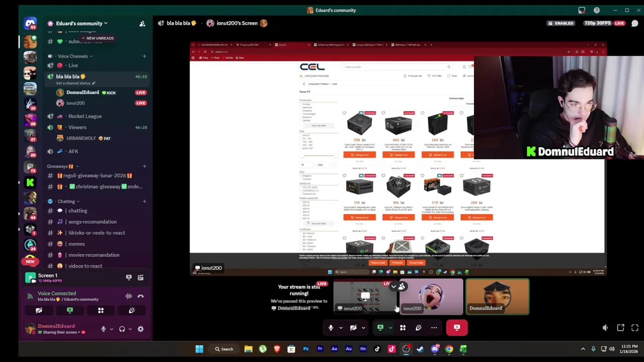Toggle camera in call control bar

coord(353,328)
